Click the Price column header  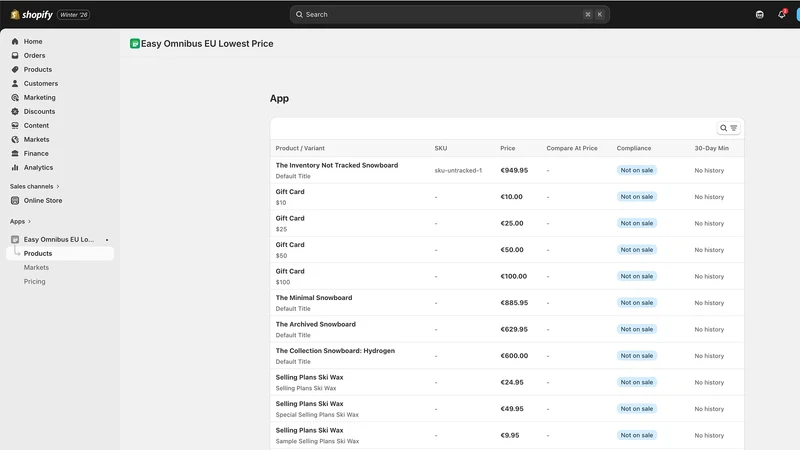(508, 148)
